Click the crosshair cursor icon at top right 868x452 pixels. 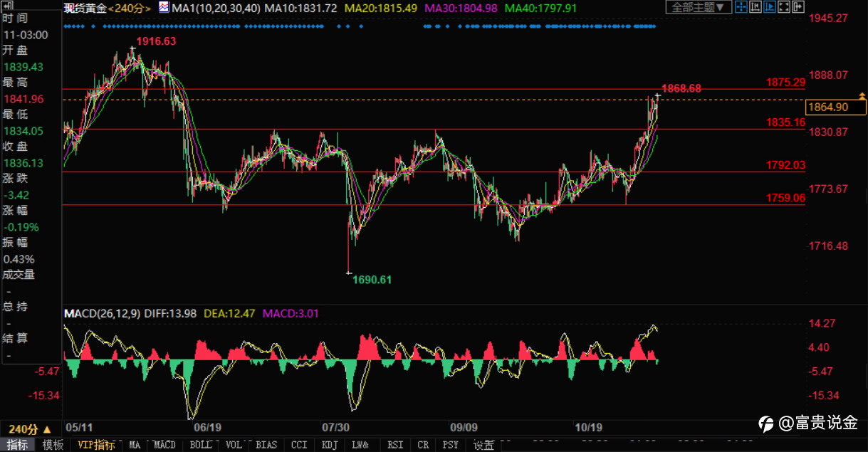(741, 7)
